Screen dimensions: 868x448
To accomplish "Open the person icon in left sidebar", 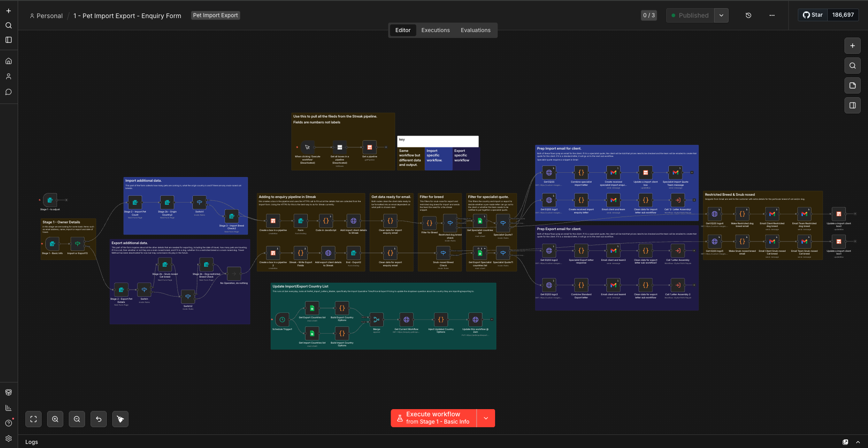I will pyautogui.click(x=9, y=76).
